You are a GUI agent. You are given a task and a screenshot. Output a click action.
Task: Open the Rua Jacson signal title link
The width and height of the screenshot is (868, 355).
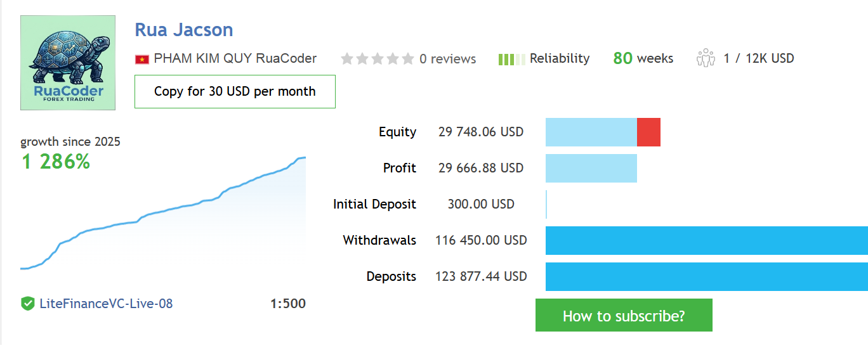[x=184, y=29]
